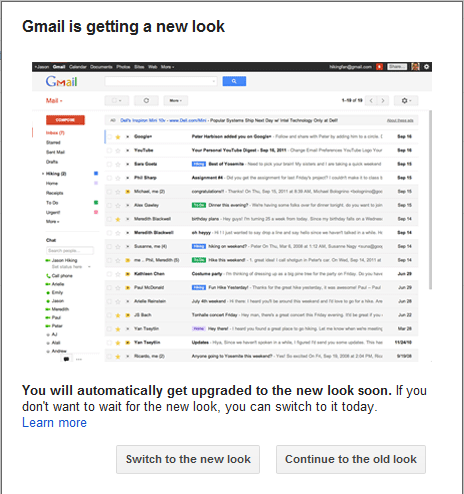The image size is (464, 494).
Task: Open the settings gear in preview toolbar
Action: (406, 100)
